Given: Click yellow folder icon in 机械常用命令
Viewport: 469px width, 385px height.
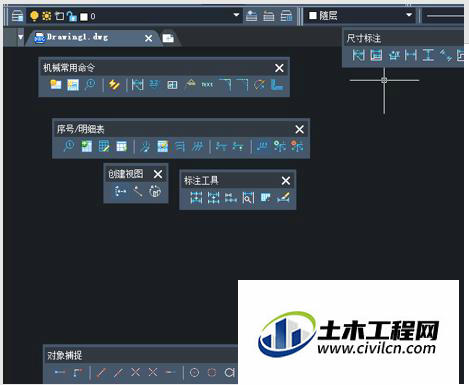Looking at the screenshot, I should point(56,85).
